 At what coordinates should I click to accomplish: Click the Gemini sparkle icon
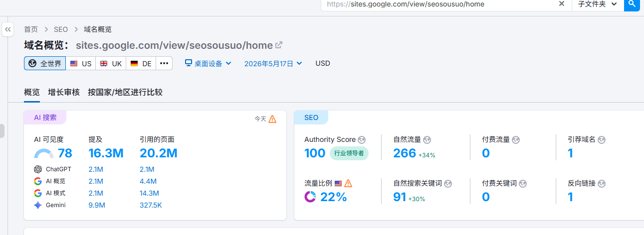(x=38, y=205)
